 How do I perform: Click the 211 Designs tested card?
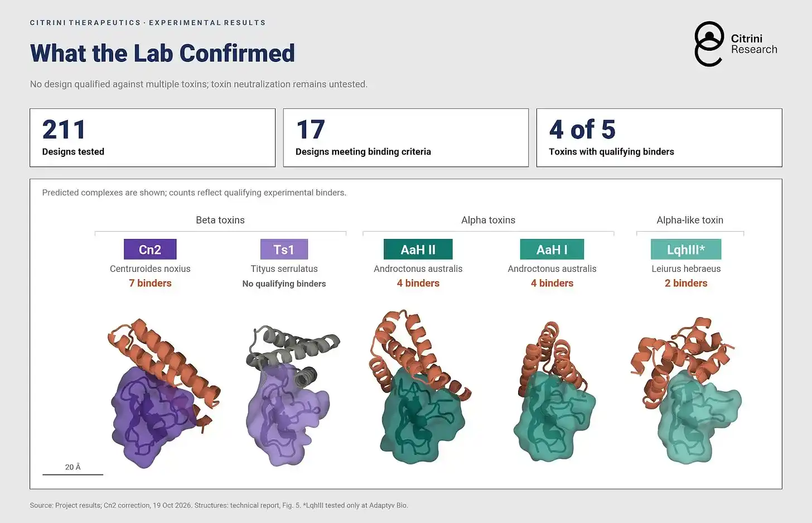152,138
